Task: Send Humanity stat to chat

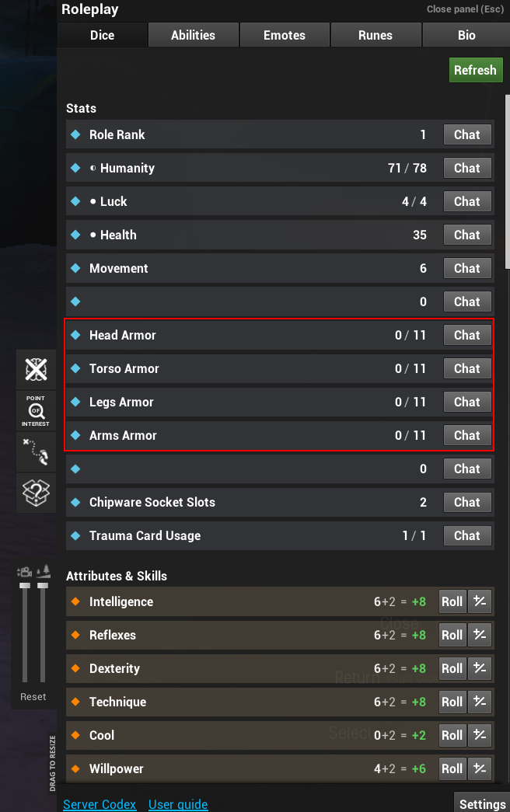Action: [x=467, y=168]
